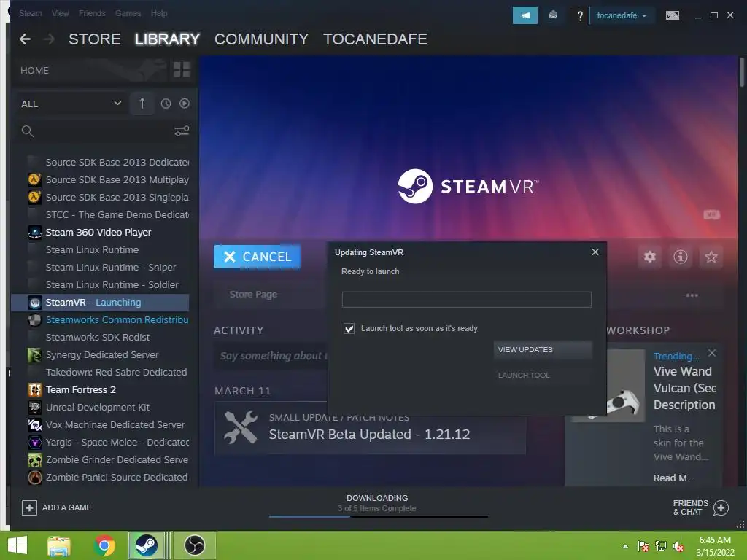
Task: Toggle the recent activity clock filter
Action: (x=166, y=104)
